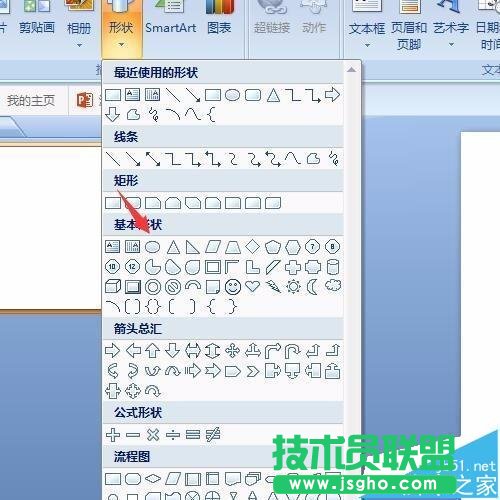The image size is (500, 500).
Task: Select the pie basic shape
Action: click(x=153, y=267)
